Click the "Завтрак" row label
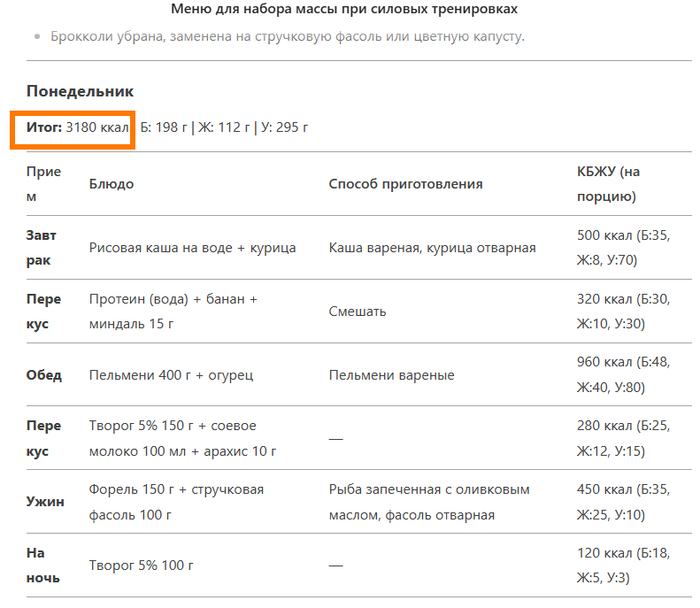 [44, 248]
